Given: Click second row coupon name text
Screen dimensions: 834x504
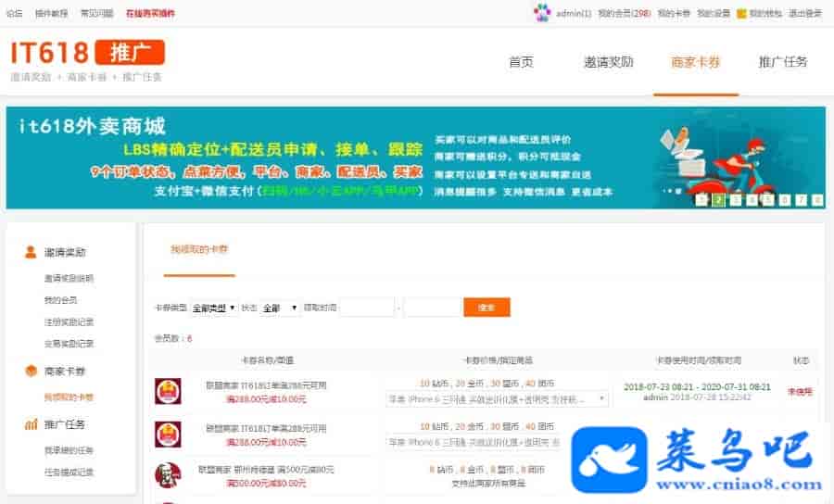Looking at the screenshot, I should pyautogui.click(x=266, y=429).
